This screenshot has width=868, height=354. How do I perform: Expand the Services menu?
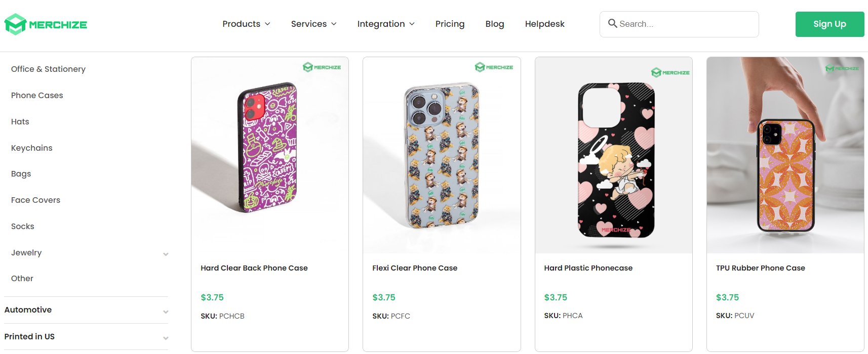click(313, 24)
